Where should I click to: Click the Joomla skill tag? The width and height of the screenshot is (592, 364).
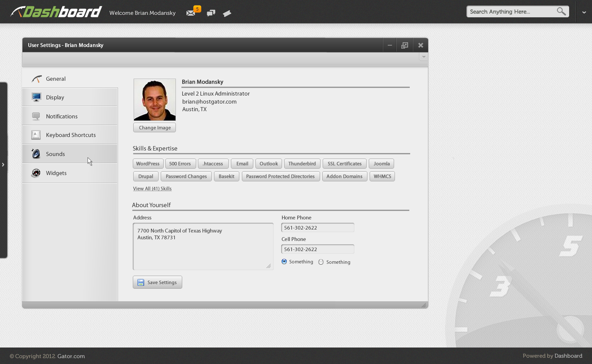pos(381,164)
